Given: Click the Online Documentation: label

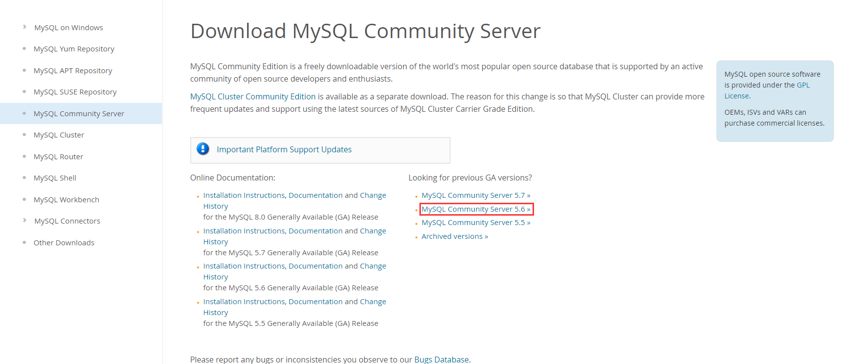Looking at the screenshot, I should pos(233,178).
